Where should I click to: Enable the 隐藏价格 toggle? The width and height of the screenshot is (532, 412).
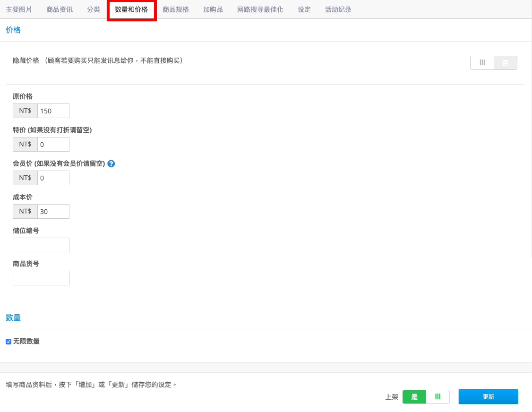482,62
